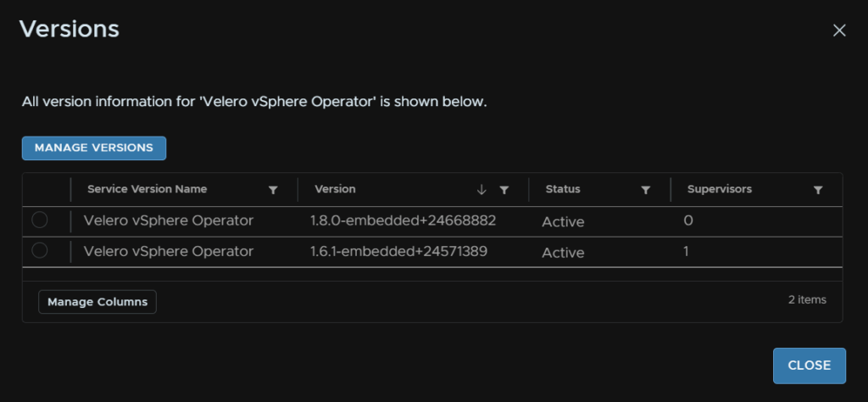This screenshot has height=402, width=868.
Task: Click Velero vSphere Operator name in 1.8.0 row
Action: (169, 221)
